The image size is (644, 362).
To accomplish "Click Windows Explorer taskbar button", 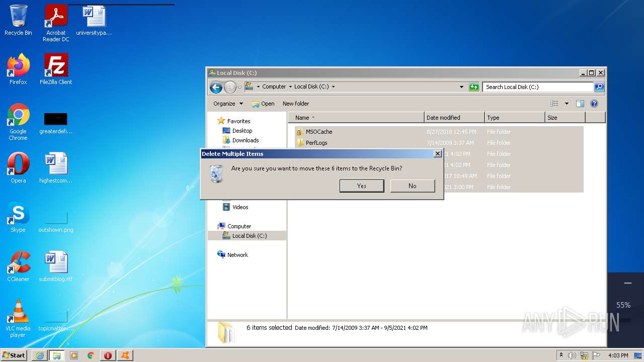I will pyautogui.click(x=57, y=355).
